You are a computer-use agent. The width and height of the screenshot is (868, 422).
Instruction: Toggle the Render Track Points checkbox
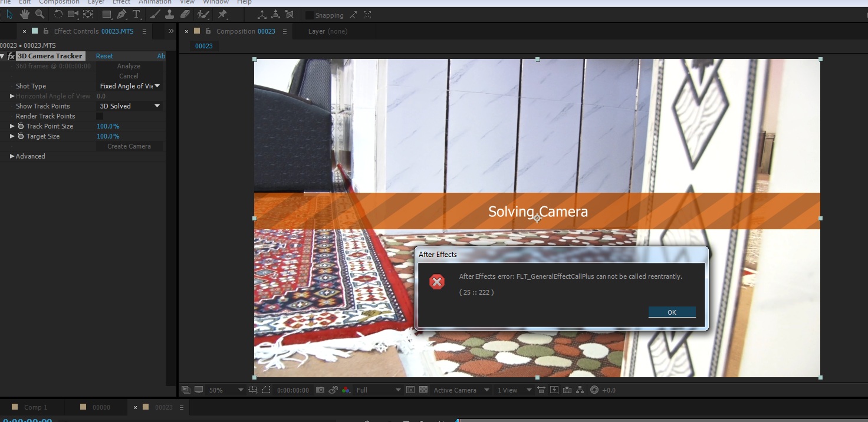coord(100,116)
